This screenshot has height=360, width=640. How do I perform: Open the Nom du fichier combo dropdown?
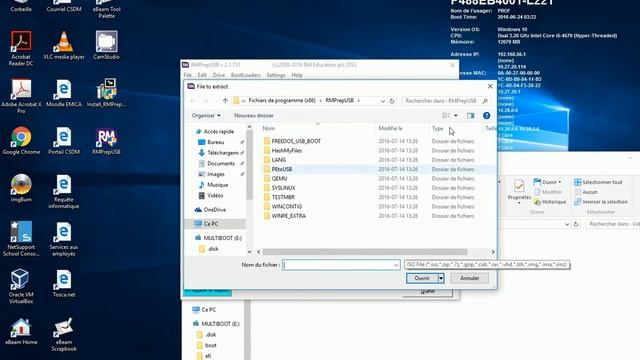tap(396, 265)
